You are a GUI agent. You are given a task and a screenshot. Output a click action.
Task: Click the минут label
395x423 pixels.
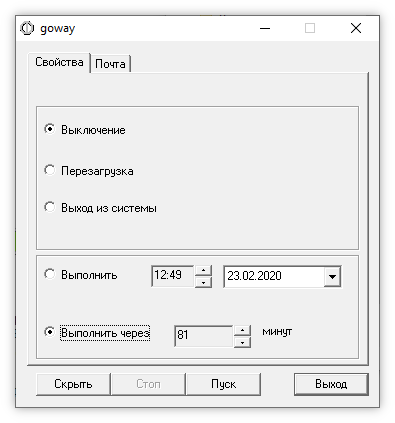point(277,332)
